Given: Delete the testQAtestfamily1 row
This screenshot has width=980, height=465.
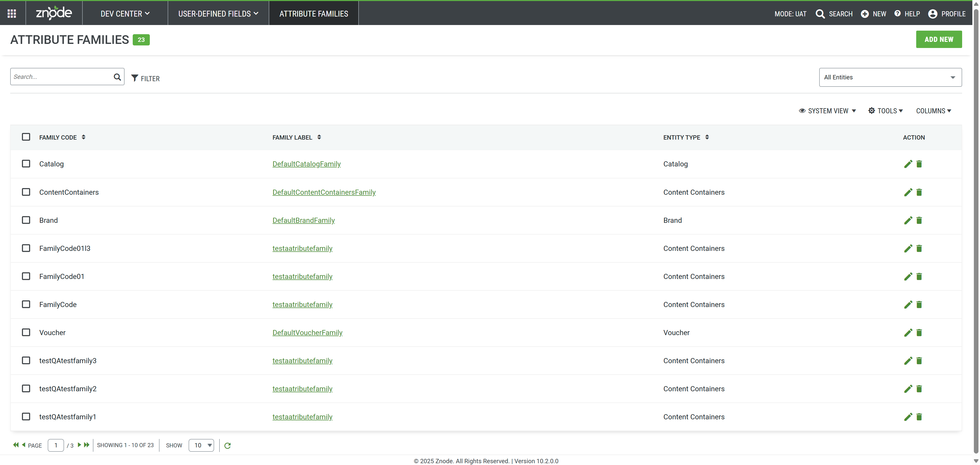Looking at the screenshot, I should [919, 417].
